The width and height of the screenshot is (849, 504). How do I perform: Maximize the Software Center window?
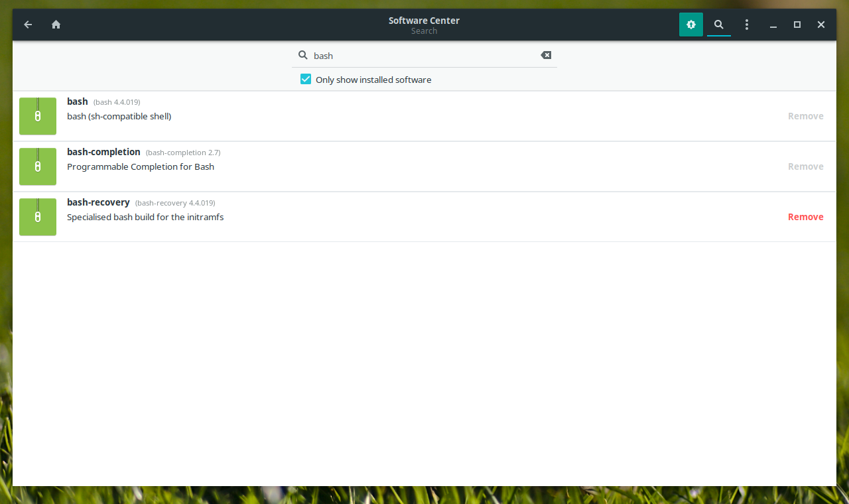pyautogui.click(x=797, y=25)
